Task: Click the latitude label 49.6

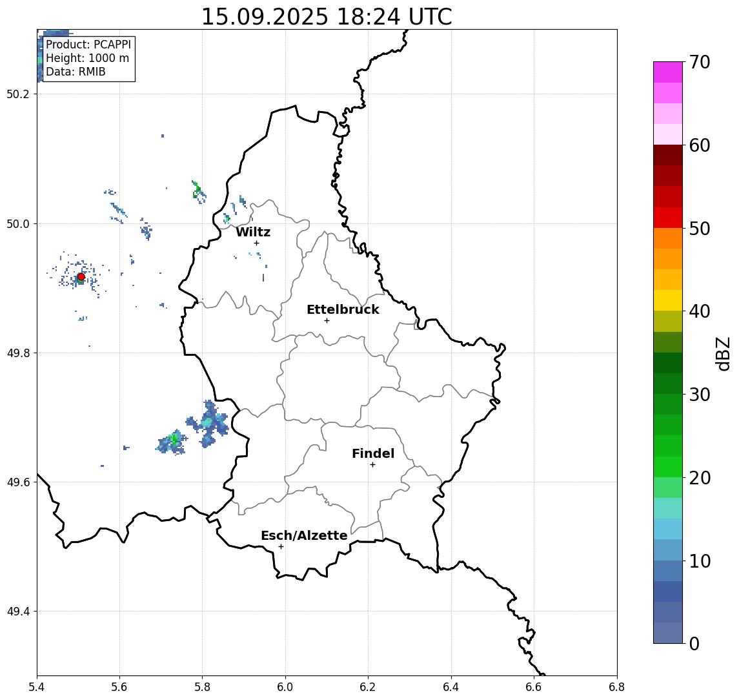Action: pyautogui.click(x=18, y=482)
